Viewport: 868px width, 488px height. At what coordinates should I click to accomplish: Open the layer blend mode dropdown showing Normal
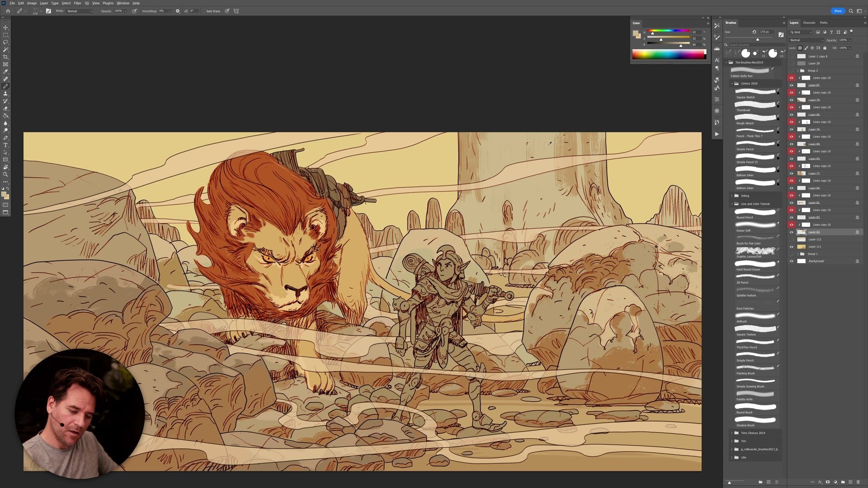tap(805, 40)
